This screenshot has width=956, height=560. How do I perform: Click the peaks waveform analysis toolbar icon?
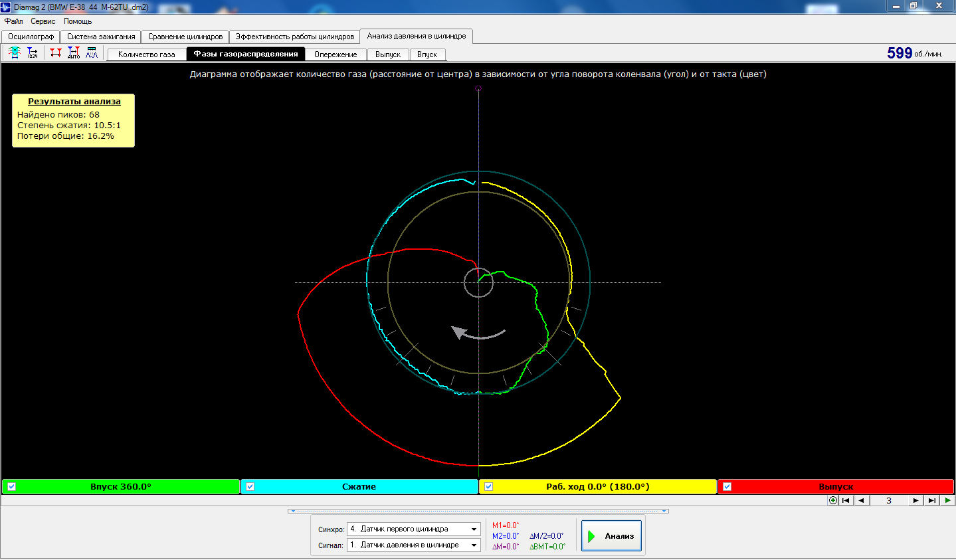(92, 53)
